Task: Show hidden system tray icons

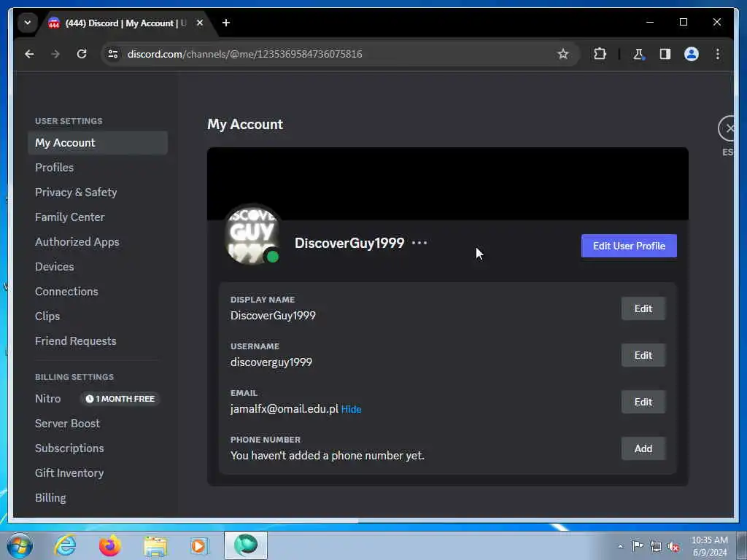Action: (x=620, y=546)
